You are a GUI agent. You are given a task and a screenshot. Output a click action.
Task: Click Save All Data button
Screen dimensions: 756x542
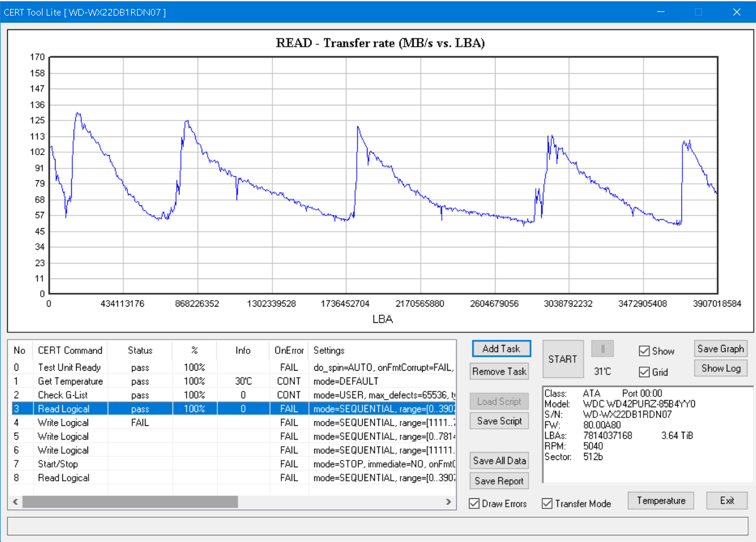[x=499, y=461]
